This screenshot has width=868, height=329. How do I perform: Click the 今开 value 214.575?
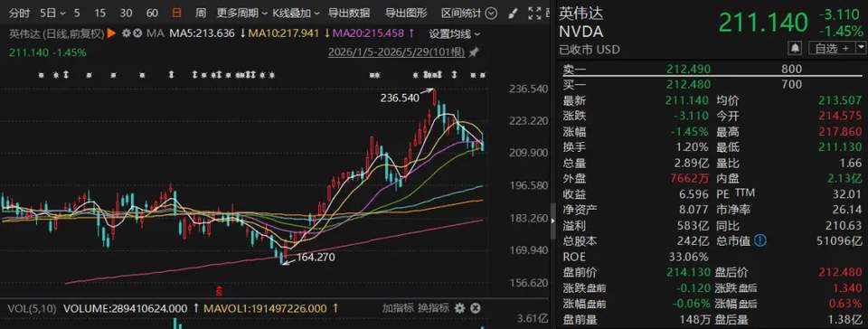[840, 116]
